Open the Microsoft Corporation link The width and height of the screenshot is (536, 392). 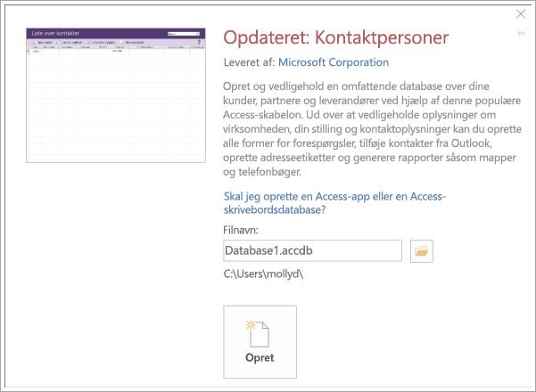334,62
